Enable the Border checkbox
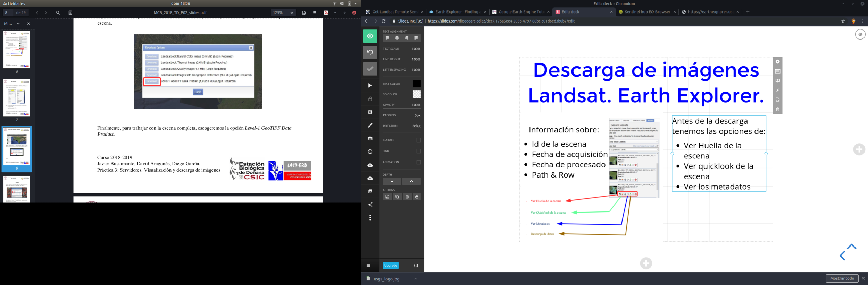868x285 pixels. [x=418, y=140]
